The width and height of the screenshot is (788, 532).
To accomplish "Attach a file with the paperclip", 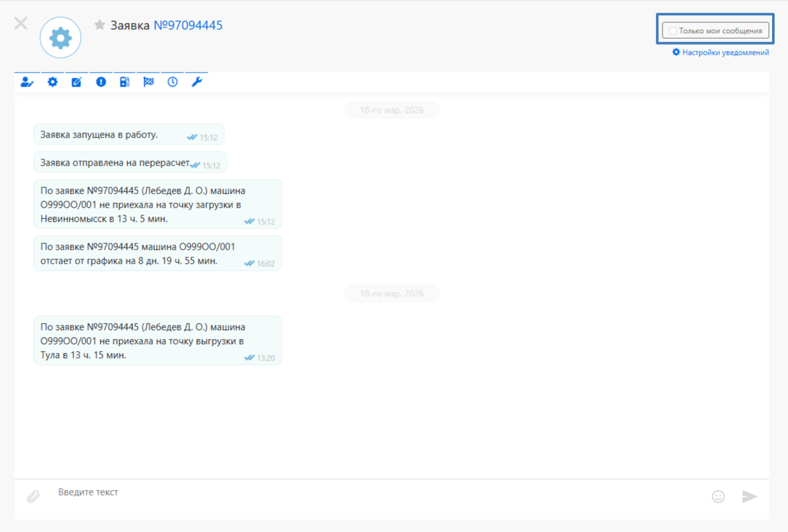I will (x=33, y=496).
